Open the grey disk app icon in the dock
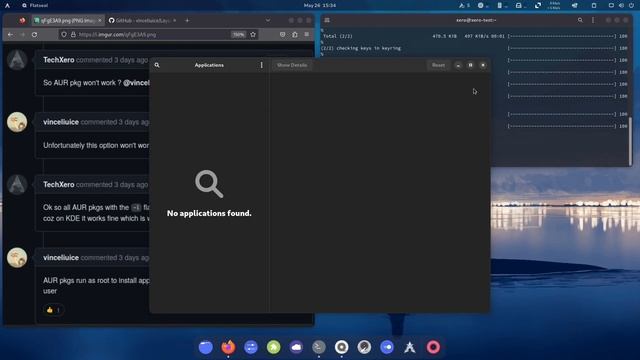 [x=364, y=347]
